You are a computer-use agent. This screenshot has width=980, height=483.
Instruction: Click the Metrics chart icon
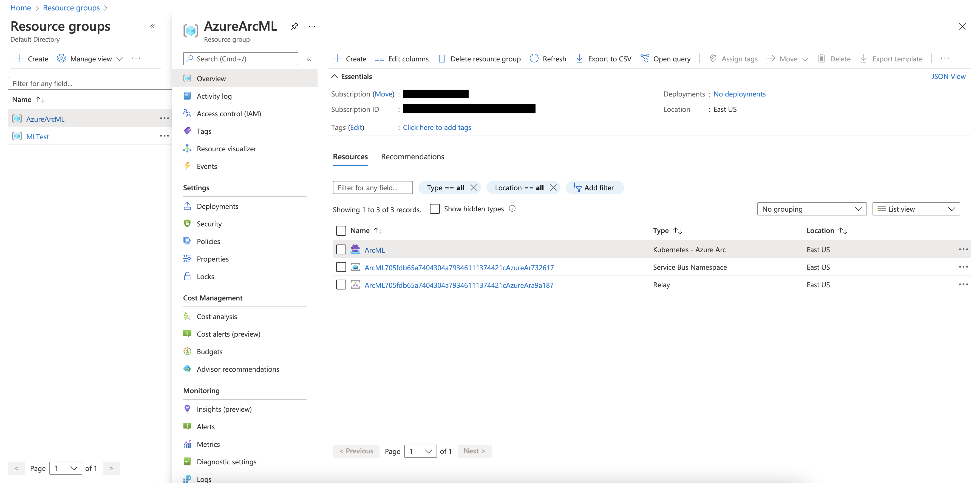point(187,444)
